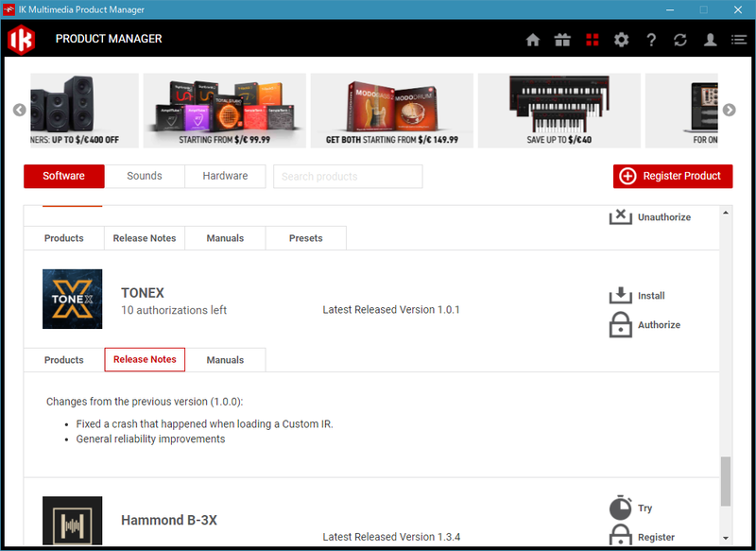
Task: Select TONEX Release Notes tab
Action: pyautogui.click(x=145, y=360)
